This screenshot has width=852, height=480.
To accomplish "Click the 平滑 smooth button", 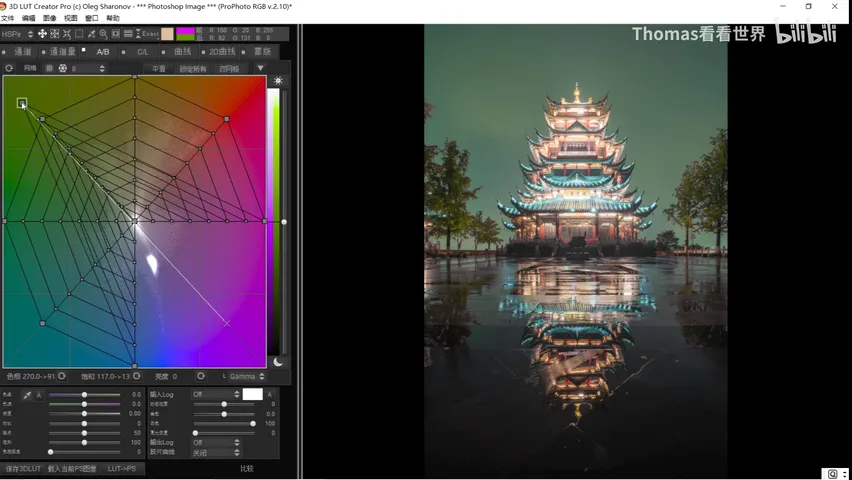I will click(159, 68).
